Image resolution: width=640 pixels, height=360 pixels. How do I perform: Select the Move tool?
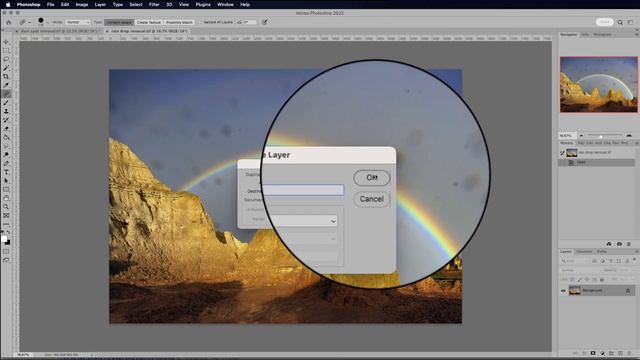point(6,42)
